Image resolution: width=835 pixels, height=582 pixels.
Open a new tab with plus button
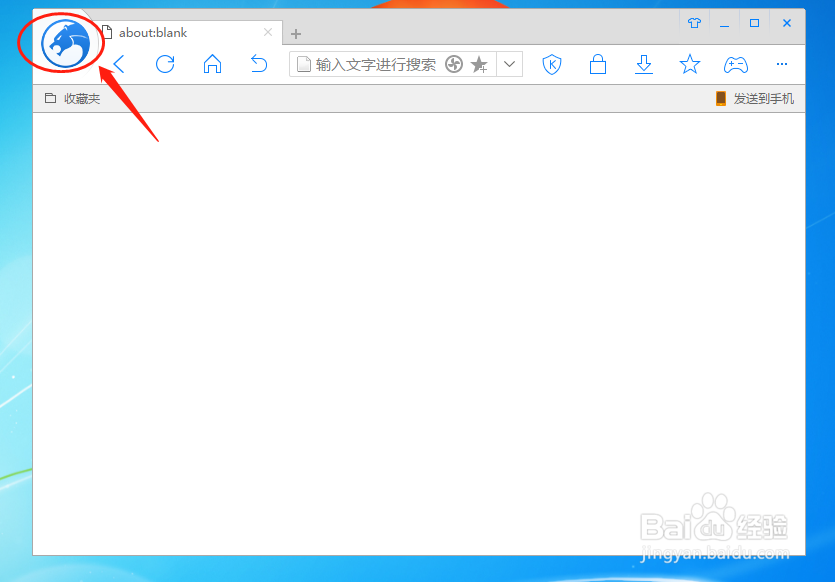tap(296, 34)
